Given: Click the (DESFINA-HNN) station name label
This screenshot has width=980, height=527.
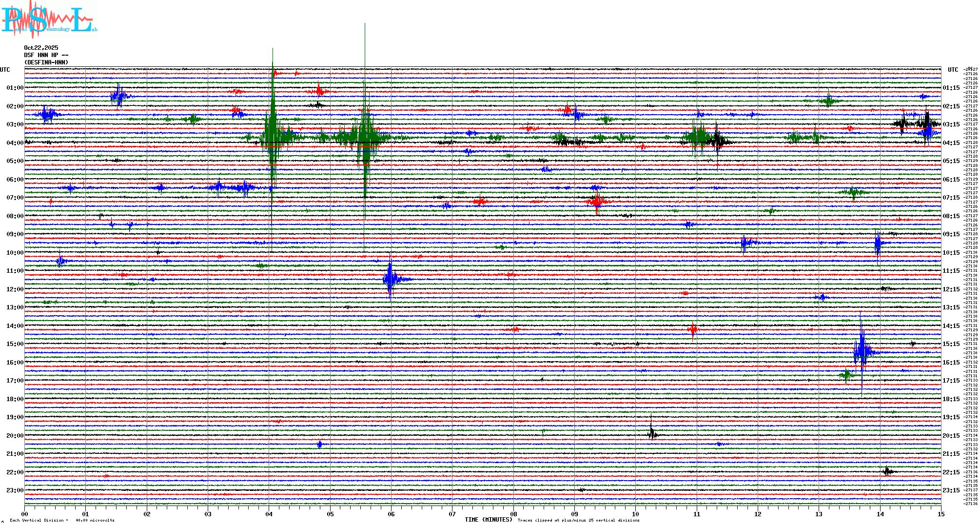Looking at the screenshot, I should pos(46,62).
